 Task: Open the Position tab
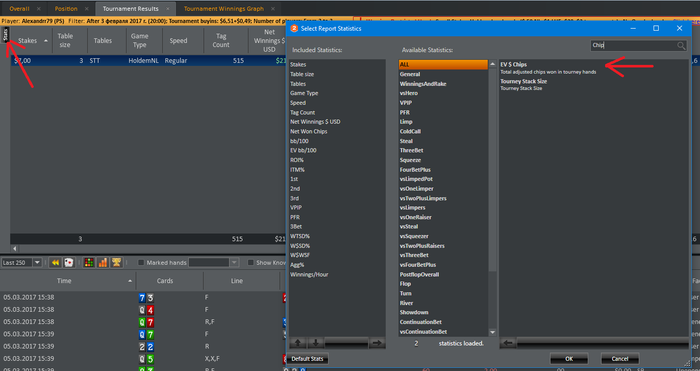(66, 8)
